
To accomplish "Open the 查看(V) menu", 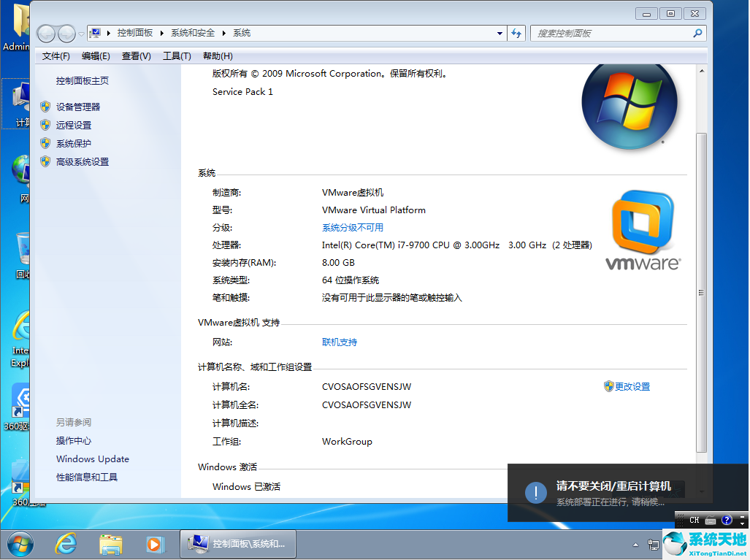I will point(137,56).
